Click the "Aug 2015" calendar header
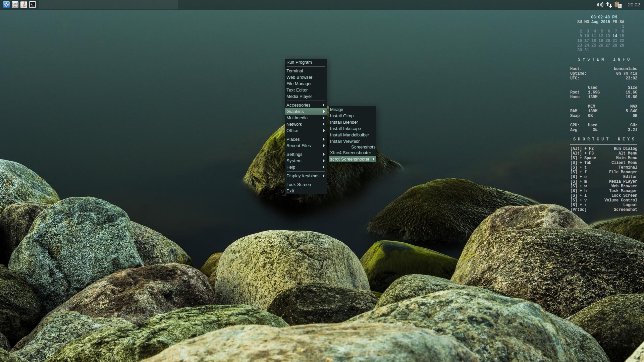Screen dimensions: 644x362 point(600,22)
